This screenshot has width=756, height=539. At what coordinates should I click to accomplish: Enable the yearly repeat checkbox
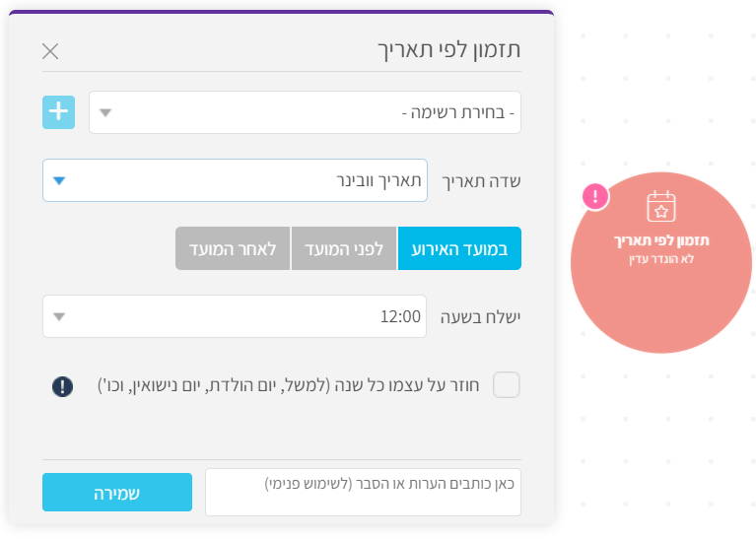(507, 384)
